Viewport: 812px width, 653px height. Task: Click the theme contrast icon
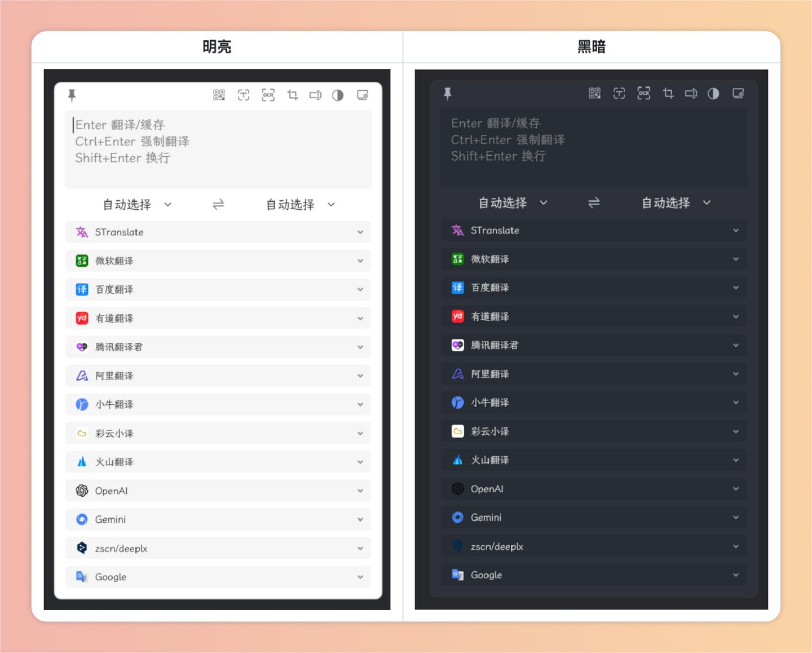[x=337, y=95]
